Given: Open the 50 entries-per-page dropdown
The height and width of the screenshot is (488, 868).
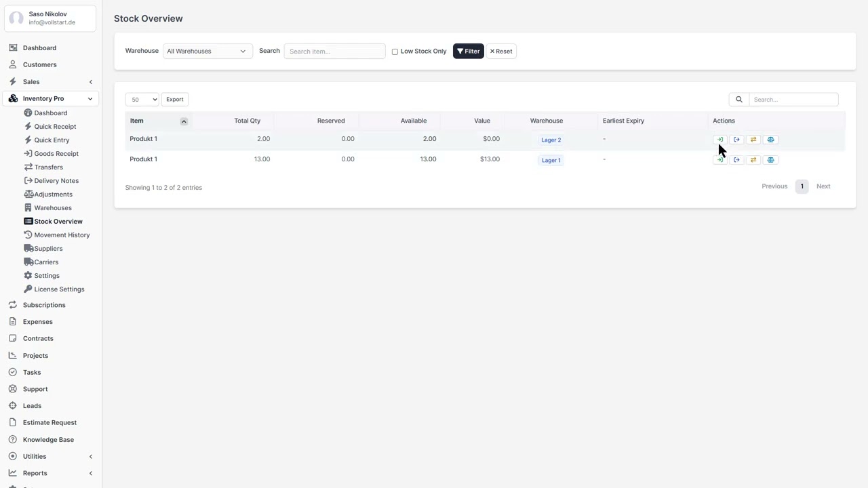Looking at the screenshot, I should (x=142, y=100).
